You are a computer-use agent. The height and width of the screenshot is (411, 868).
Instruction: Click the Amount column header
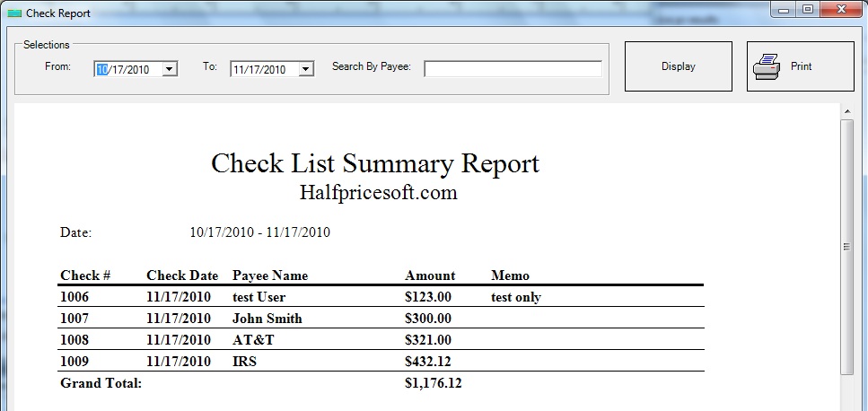pyautogui.click(x=430, y=275)
